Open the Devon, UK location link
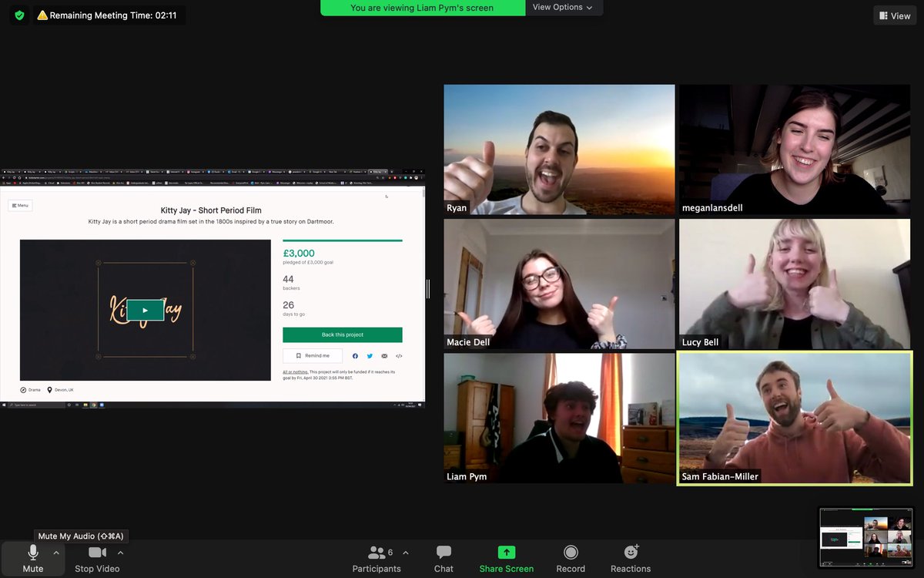The image size is (924, 578). coord(60,390)
